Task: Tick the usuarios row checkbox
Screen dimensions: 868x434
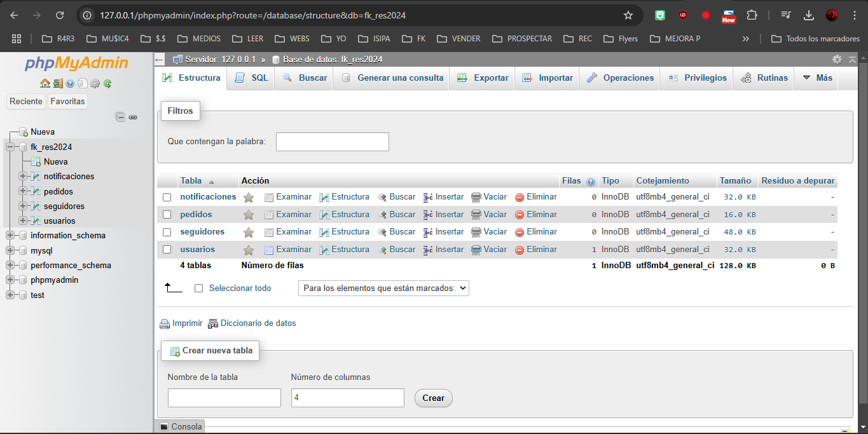Action: 167,250
